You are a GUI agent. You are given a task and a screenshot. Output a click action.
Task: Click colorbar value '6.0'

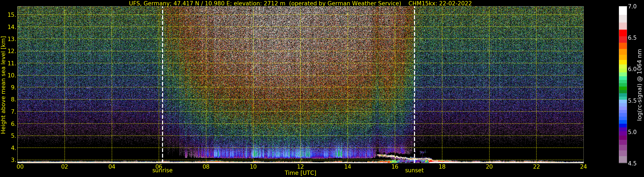632,69
